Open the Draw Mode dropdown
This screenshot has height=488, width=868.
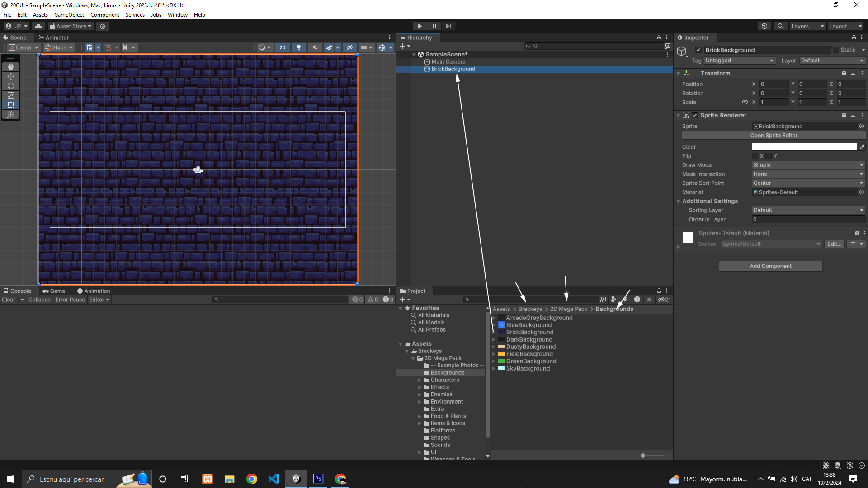[808, 165]
